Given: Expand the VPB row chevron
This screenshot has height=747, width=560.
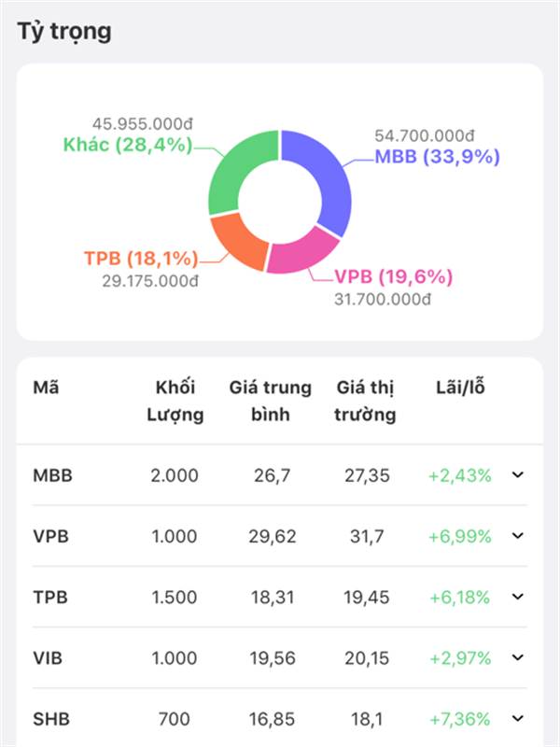Looking at the screenshot, I should click(518, 536).
